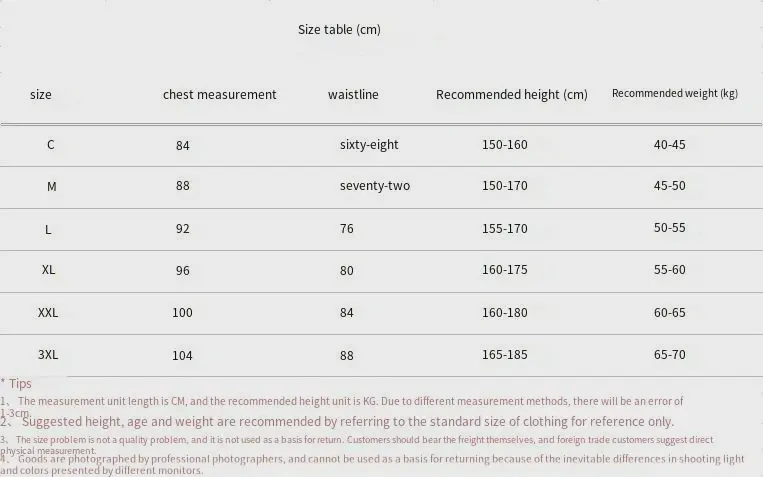Viewport: 763px width, 477px height.
Task: Click the size "M" row label
Action: click(52, 187)
